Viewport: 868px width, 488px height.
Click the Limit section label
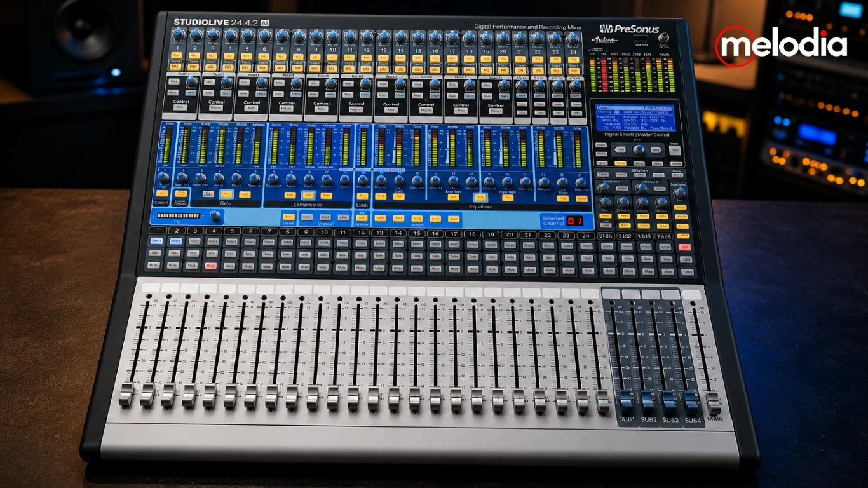[x=362, y=205]
